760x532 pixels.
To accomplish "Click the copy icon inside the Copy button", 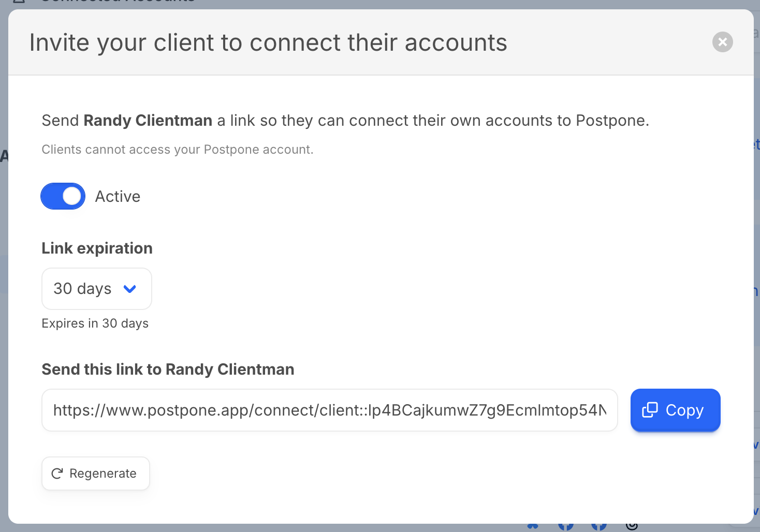I will coord(651,410).
